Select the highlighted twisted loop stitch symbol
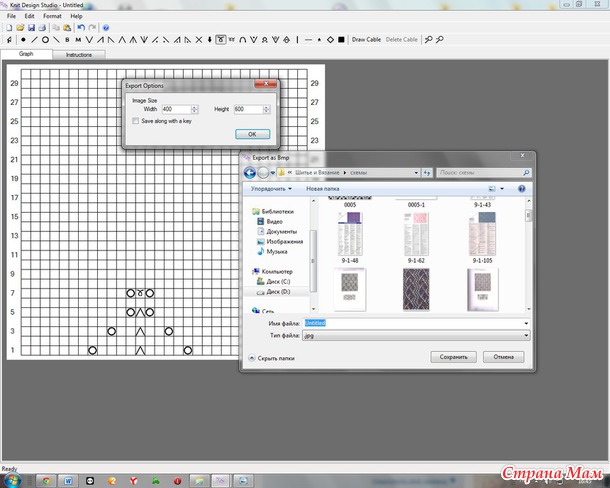Screen dimensions: 610x488 point(221,39)
